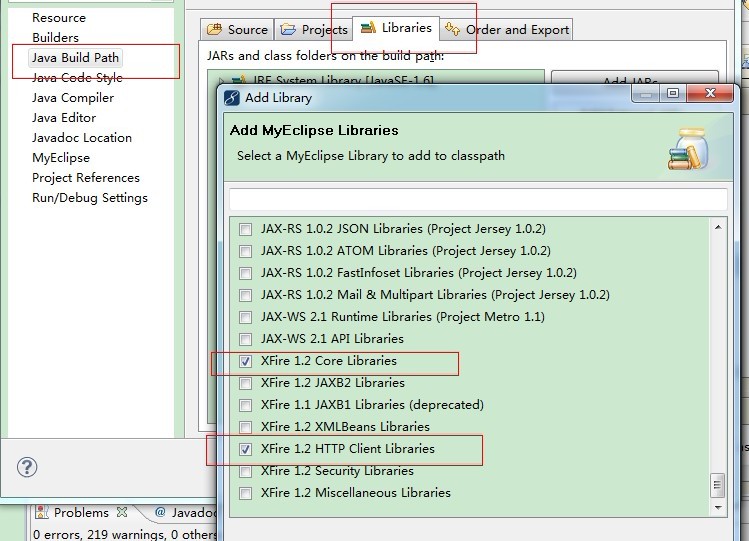
Task: Select Javadoc Location category
Action: [82, 138]
